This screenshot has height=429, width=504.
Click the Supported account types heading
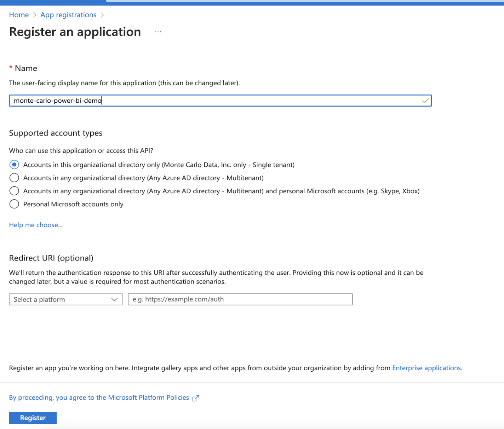point(56,133)
